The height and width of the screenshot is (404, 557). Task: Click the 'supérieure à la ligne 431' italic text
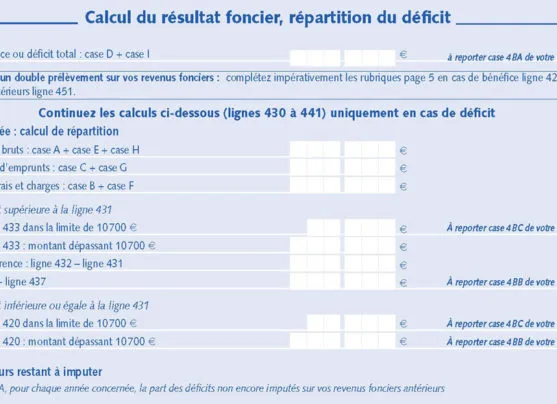pyautogui.click(x=58, y=210)
